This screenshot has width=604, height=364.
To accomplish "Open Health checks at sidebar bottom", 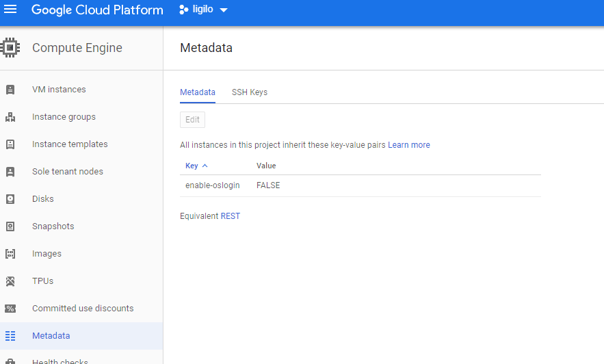I will 60,361.
